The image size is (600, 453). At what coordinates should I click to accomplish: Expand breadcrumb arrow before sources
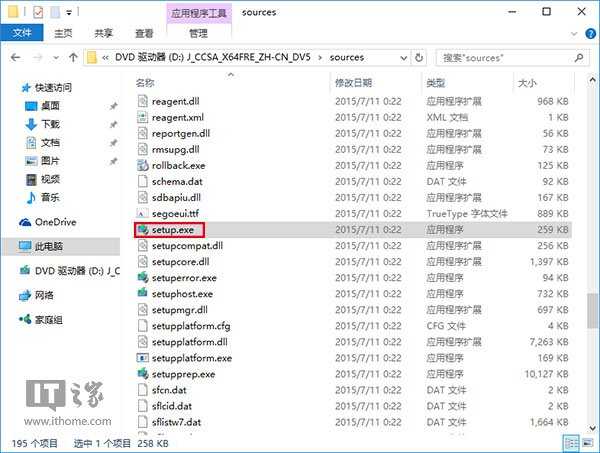pos(320,58)
